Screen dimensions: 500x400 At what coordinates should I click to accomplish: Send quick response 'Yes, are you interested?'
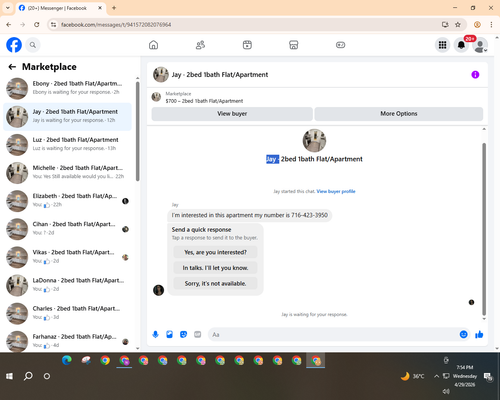(215, 252)
